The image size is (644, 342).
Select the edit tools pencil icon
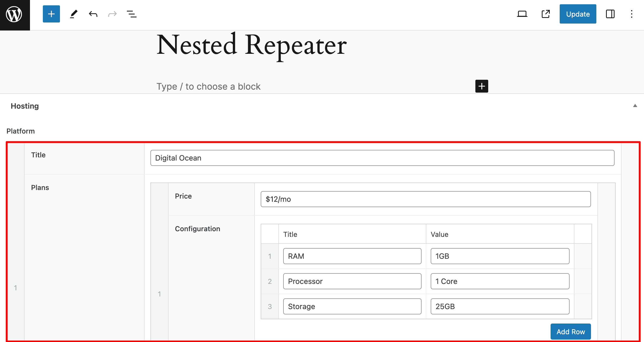tap(74, 14)
